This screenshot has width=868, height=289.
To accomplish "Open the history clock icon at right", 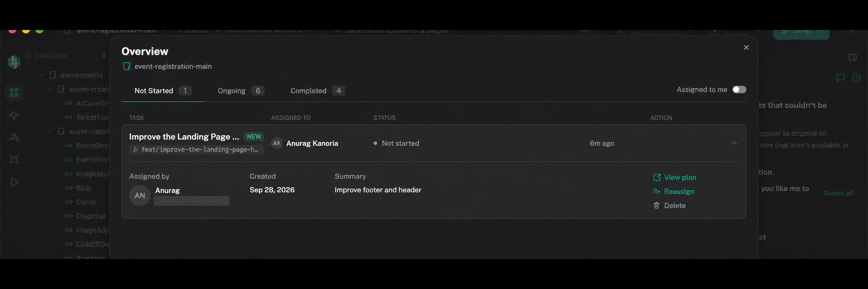I will [856, 77].
